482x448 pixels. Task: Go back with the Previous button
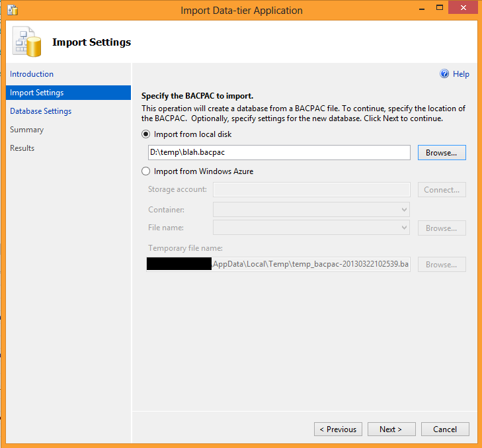[x=338, y=429]
